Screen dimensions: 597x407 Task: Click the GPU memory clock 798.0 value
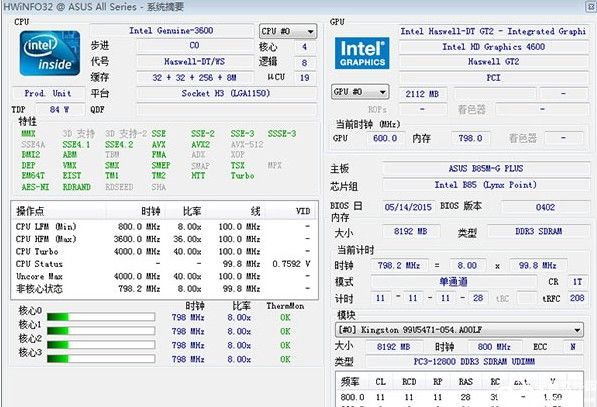[x=470, y=138]
